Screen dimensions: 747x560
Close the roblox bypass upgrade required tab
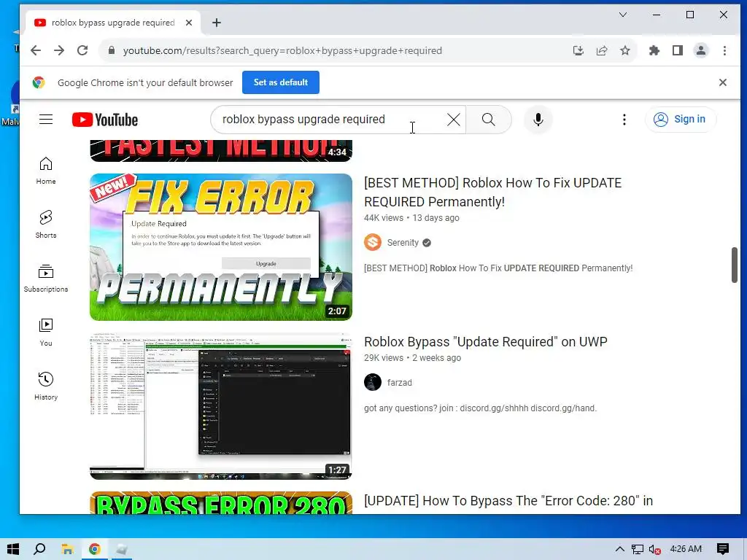click(x=189, y=23)
